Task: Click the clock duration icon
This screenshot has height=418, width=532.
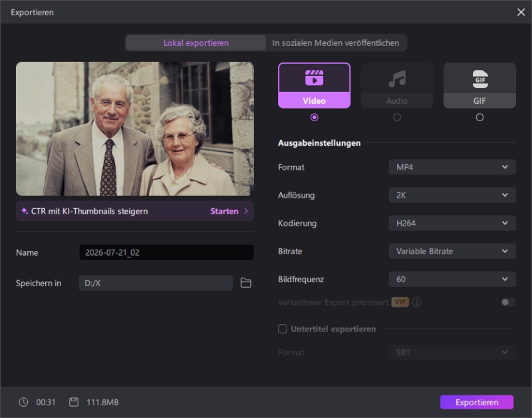Action: click(x=23, y=402)
